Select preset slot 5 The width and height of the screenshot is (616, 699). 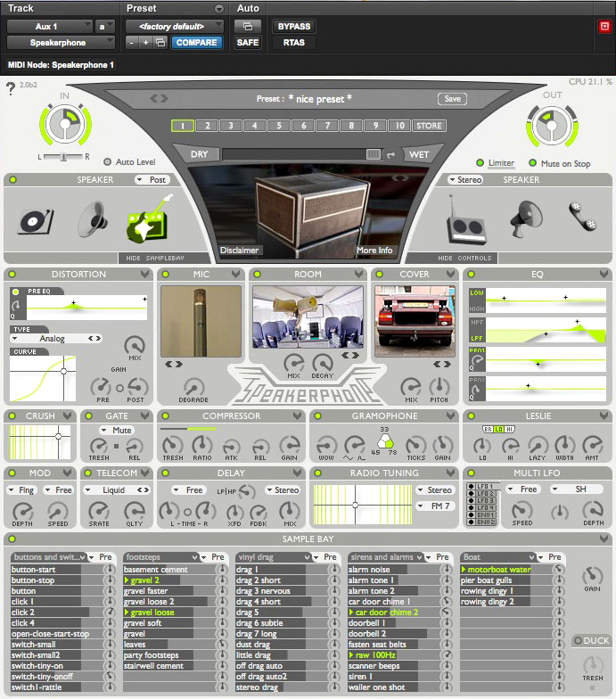point(279,126)
